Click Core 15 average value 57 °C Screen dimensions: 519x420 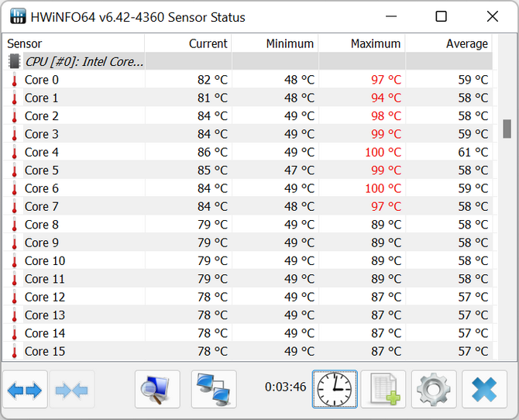(x=473, y=352)
